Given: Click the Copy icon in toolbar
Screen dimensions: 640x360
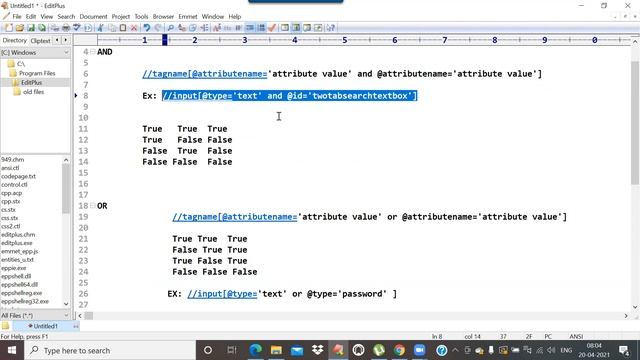Looking at the screenshot, I should [x=112, y=28].
